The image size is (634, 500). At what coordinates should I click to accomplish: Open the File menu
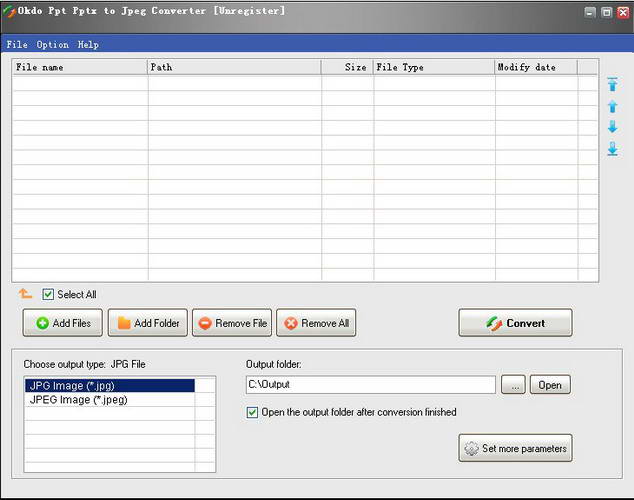(17, 44)
